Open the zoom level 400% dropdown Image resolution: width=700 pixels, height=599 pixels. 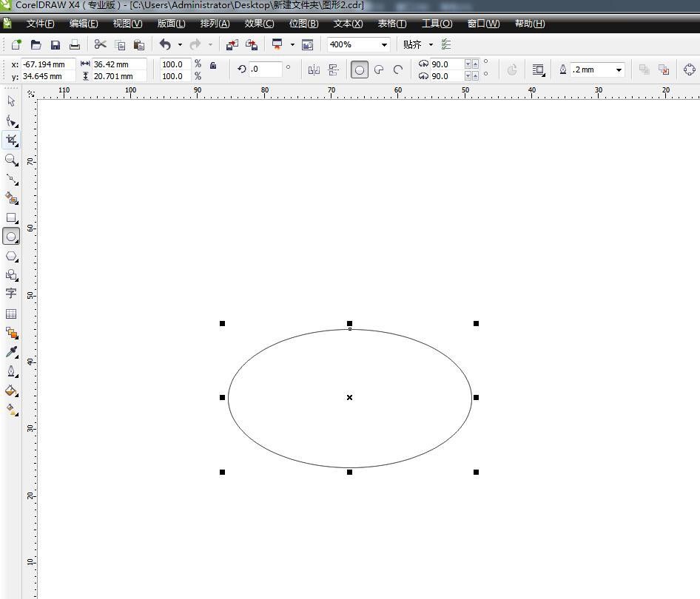pyautogui.click(x=384, y=45)
